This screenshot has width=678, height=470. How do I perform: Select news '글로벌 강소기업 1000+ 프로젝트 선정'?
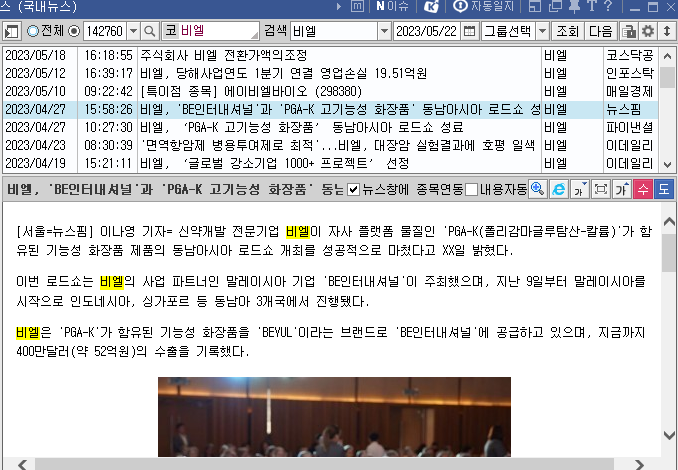[x=330, y=163]
